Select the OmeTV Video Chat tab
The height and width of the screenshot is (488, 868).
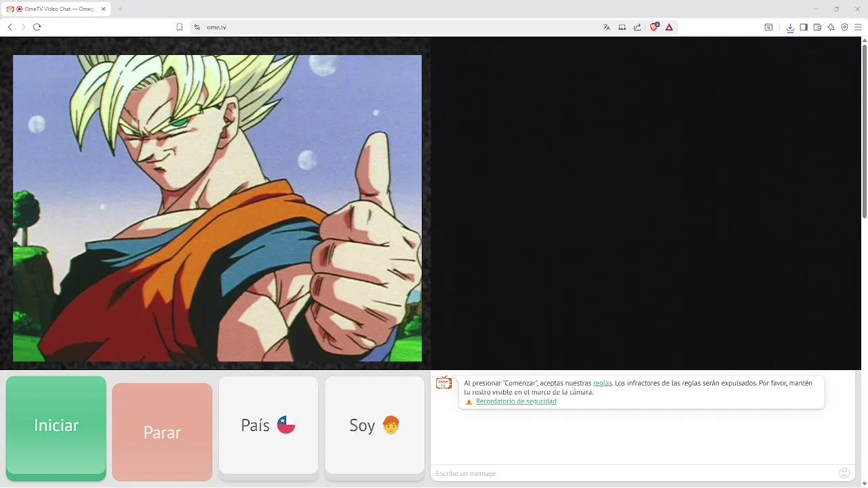click(57, 9)
